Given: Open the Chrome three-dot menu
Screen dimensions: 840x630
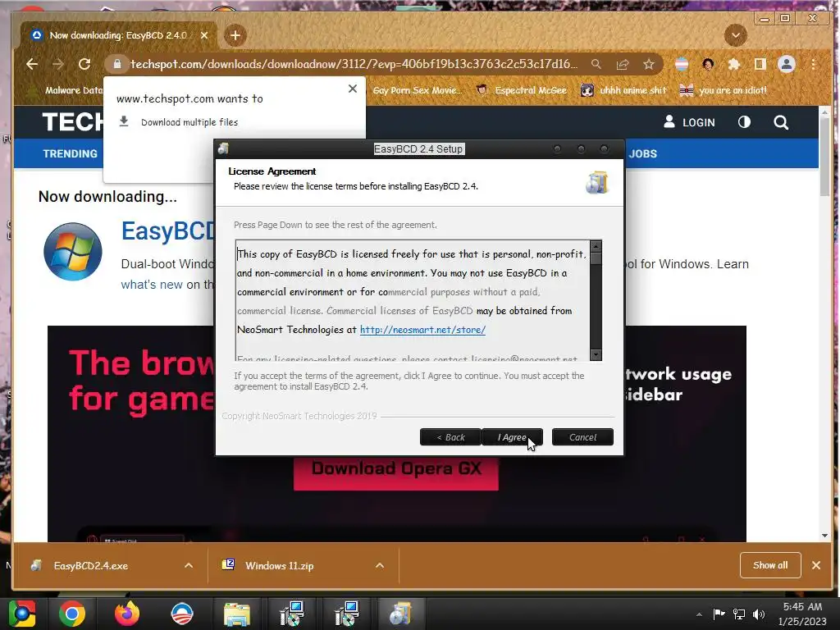Looking at the screenshot, I should [813, 64].
